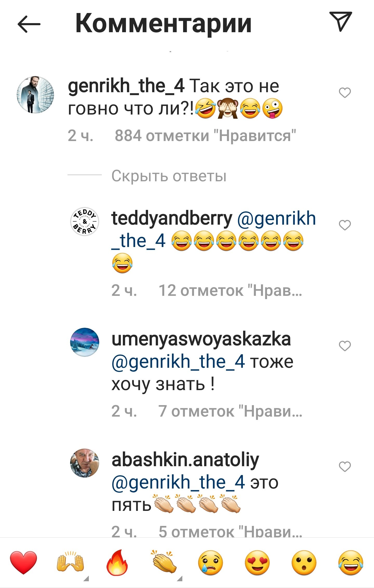Insert the crying face emoji
Screen dimensions: 374x588
210,563
